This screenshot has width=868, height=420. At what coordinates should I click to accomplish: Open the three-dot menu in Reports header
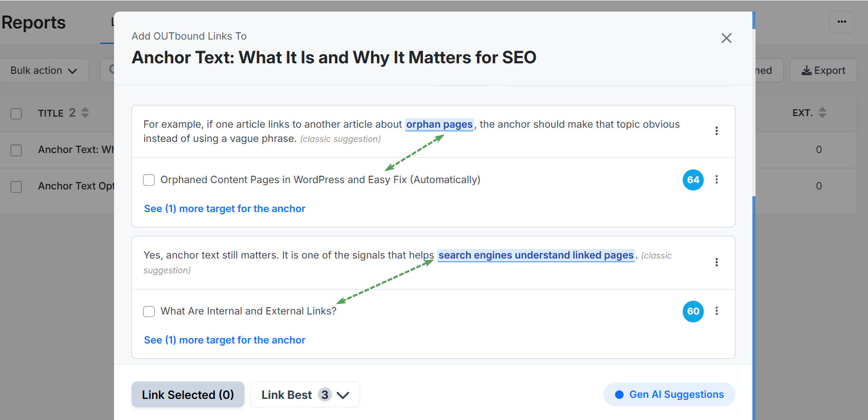coord(842,22)
